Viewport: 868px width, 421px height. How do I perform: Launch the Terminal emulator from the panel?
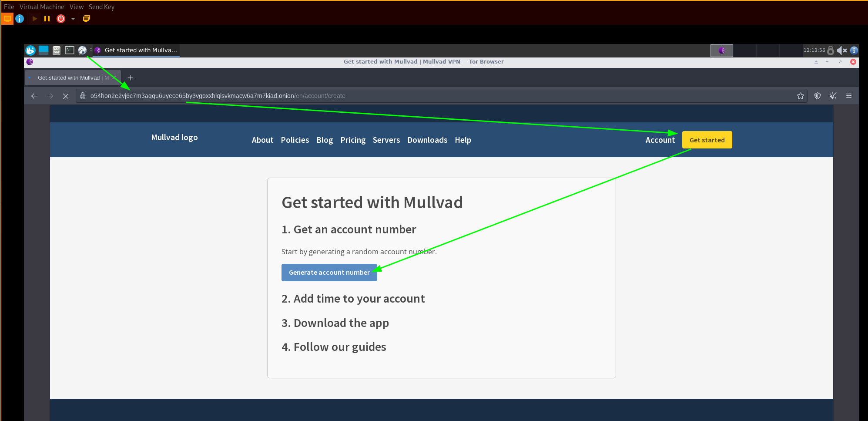[70, 50]
